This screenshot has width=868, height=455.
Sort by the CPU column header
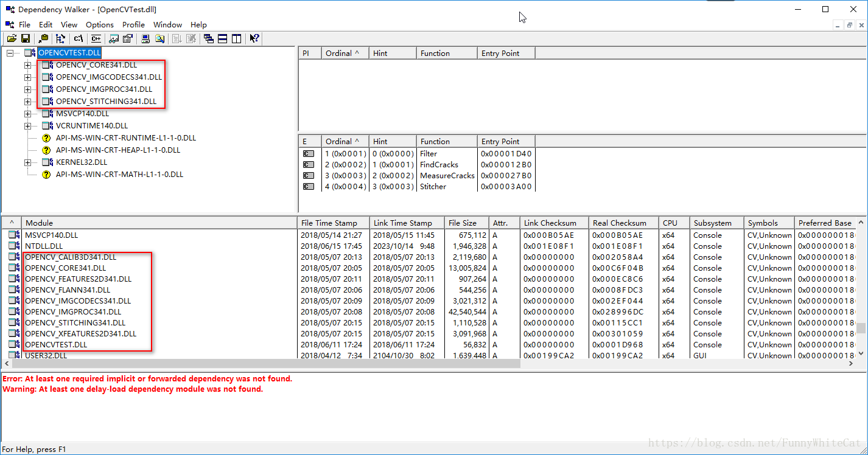point(674,223)
